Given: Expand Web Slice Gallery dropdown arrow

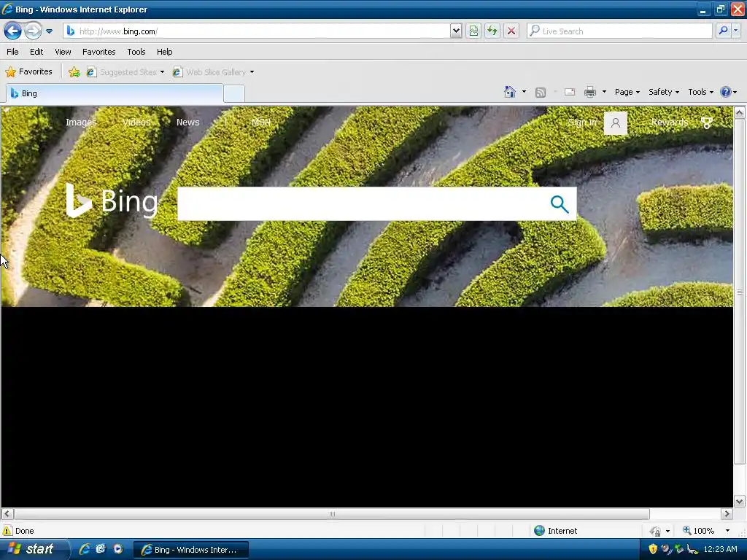Looking at the screenshot, I should click(x=252, y=72).
